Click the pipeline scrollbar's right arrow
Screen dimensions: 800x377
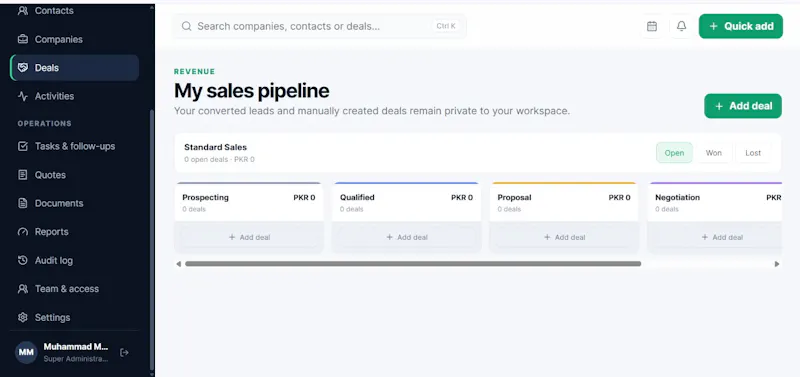point(777,264)
